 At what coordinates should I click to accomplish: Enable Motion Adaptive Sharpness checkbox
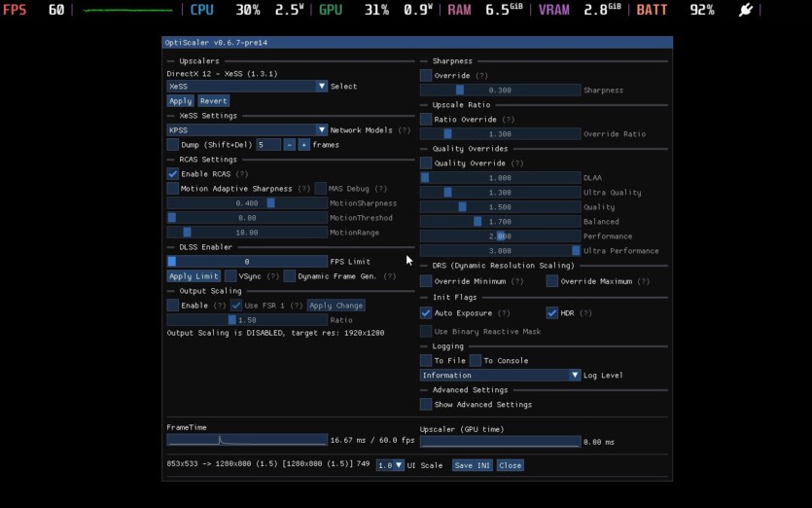click(172, 188)
